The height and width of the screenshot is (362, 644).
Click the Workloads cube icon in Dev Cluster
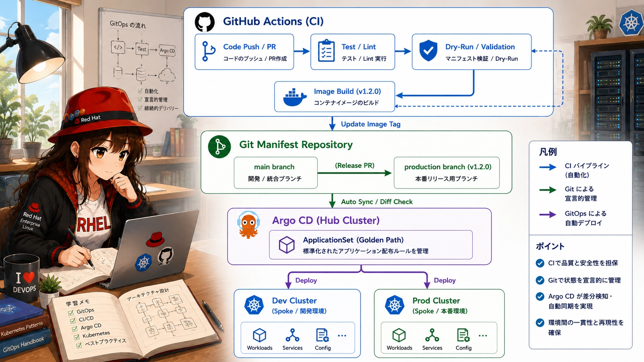click(x=260, y=335)
